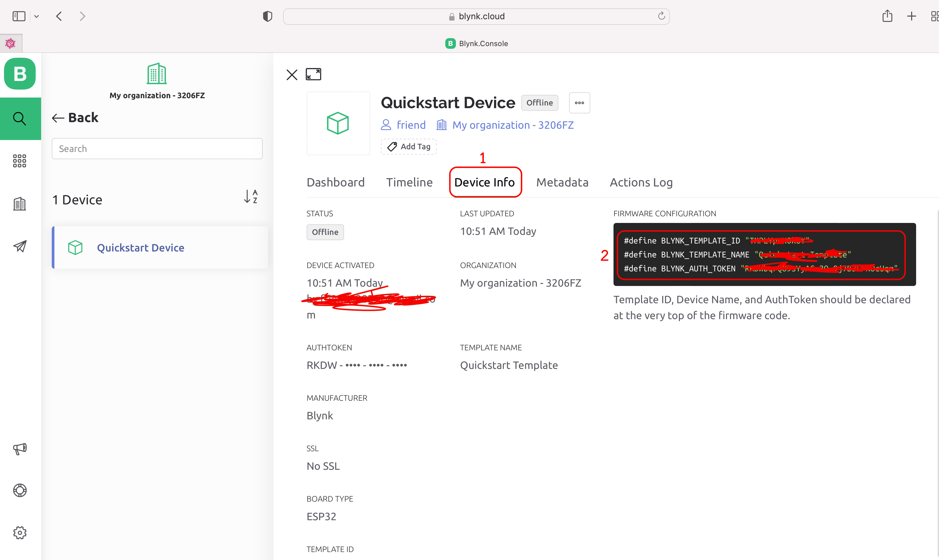Reload the page
Image resolution: width=939 pixels, height=560 pixels.
coord(661,16)
